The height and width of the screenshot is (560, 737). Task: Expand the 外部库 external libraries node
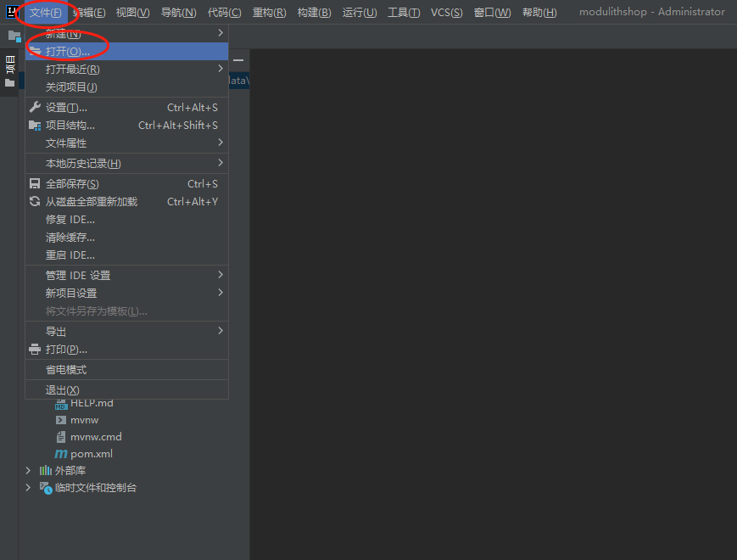28,470
